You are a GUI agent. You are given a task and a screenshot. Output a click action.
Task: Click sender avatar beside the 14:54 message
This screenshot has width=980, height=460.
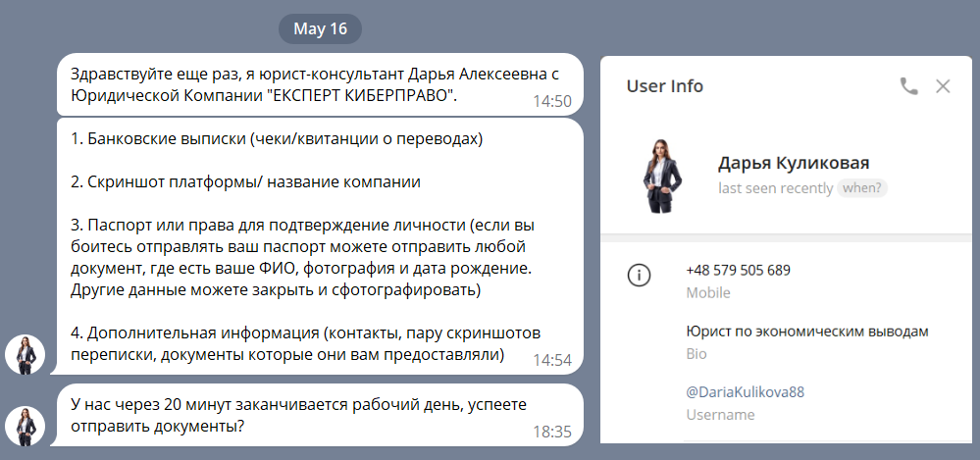[25, 354]
